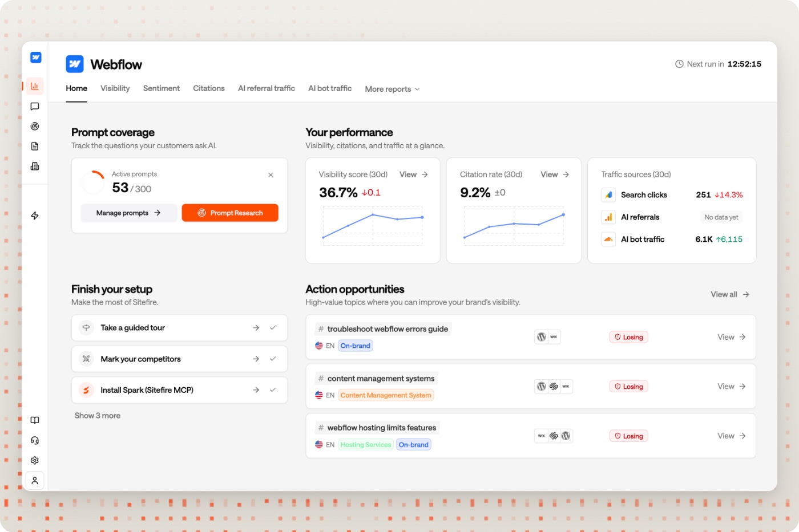Image resolution: width=799 pixels, height=532 pixels.
Task: Expand the More reports dropdown
Action: pos(393,89)
